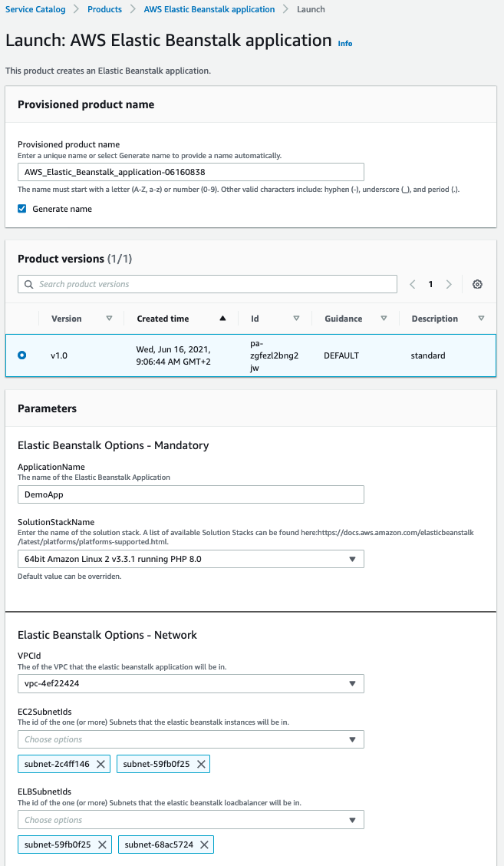Open Products breadcrumb link
This screenshot has height=866, width=504.
pos(105,9)
